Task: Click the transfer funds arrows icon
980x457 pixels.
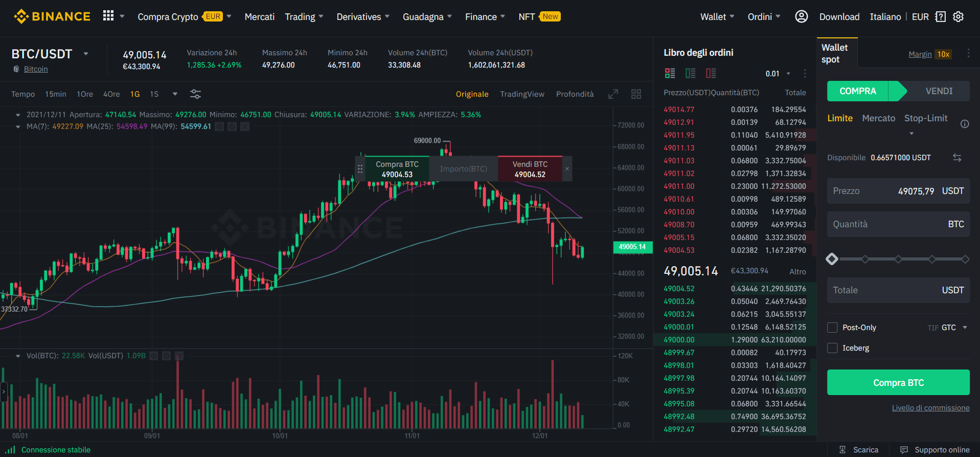Action: [957, 158]
